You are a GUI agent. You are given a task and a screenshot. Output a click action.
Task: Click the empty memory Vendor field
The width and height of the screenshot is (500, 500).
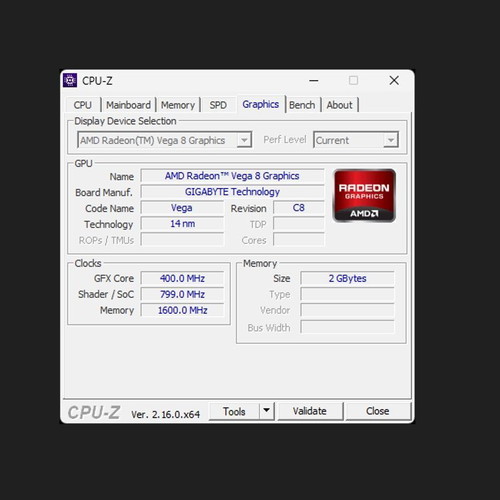tap(347, 310)
